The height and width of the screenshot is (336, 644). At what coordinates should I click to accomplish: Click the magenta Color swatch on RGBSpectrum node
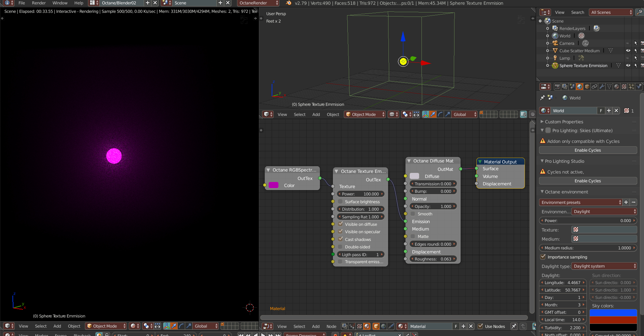(x=273, y=185)
